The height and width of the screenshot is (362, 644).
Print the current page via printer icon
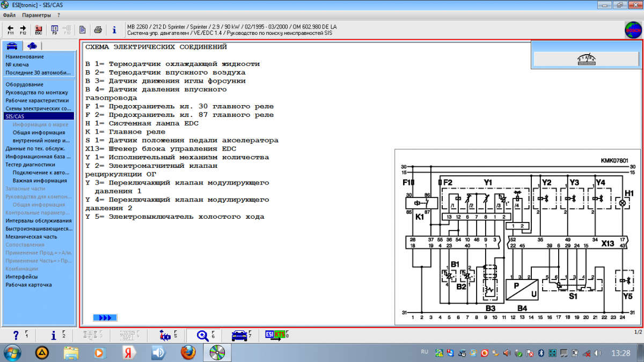coord(98,29)
